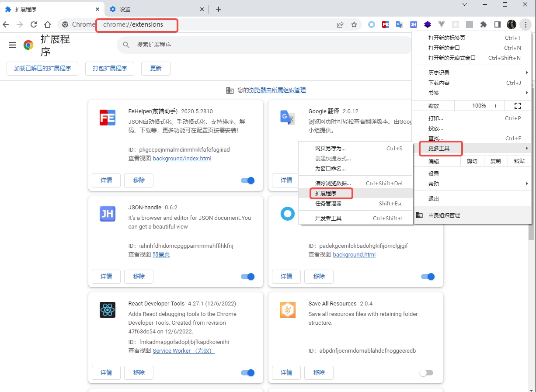The width and height of the screenshot is (536, 392).
Task: Click 移除 for JSON-handle
Action: [x=139, y=277]
